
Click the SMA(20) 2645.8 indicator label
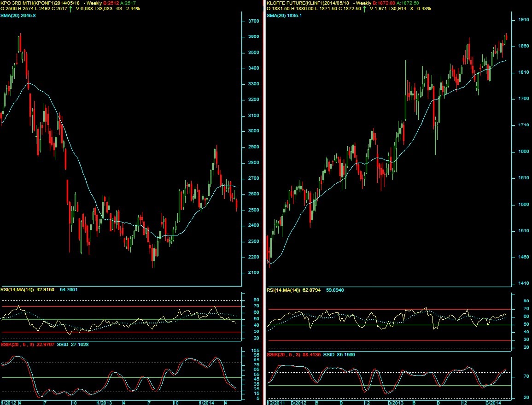18,16
